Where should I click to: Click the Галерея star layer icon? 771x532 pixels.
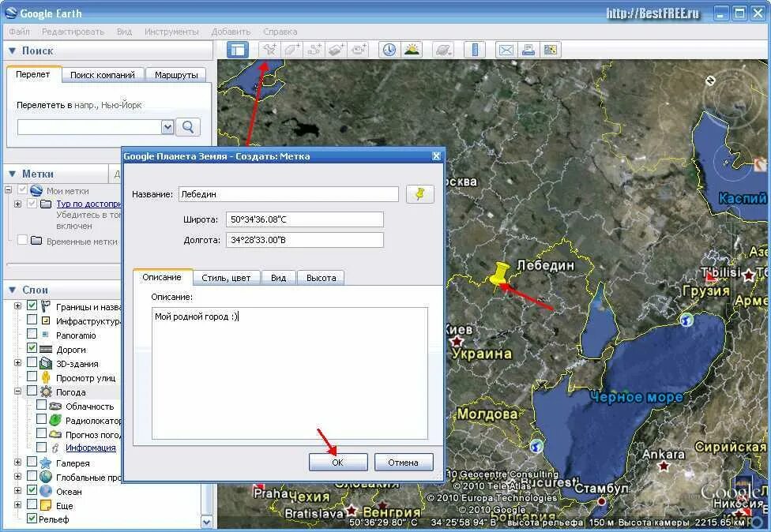pyautogui.click(x=46, y=463)
